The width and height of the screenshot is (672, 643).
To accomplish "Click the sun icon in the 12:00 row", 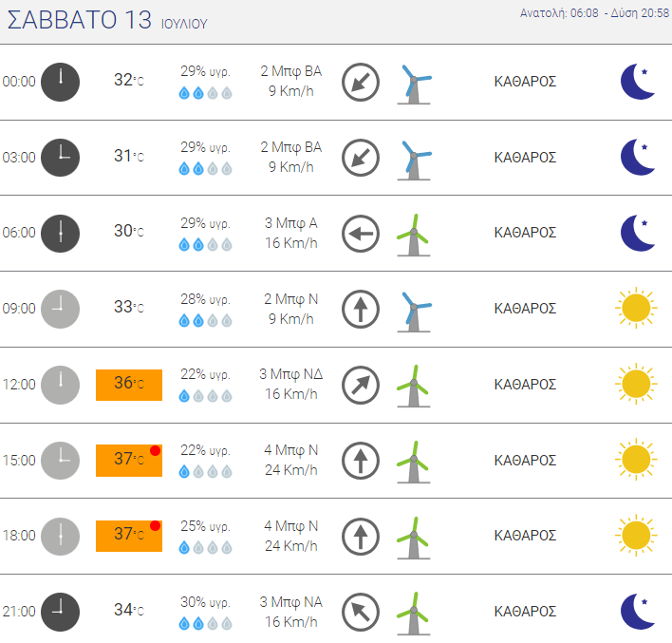I will (636, 384).
